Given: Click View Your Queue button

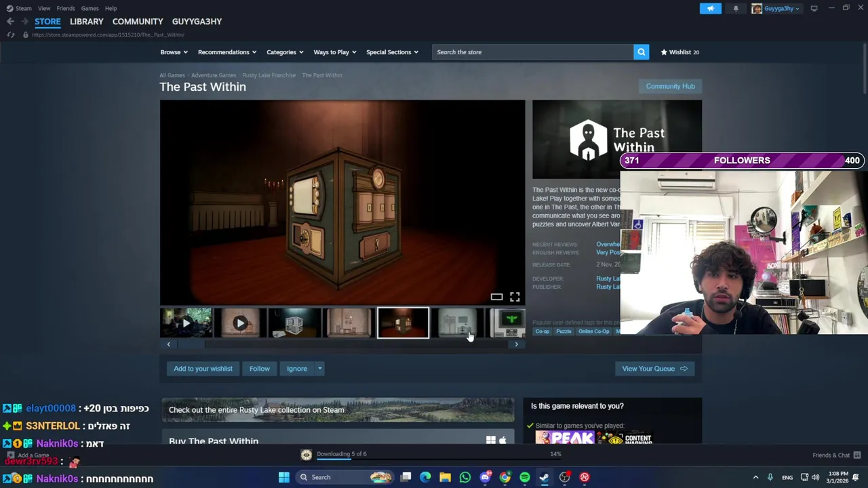Looking at the screenshot, I should [x=654, y=369].
